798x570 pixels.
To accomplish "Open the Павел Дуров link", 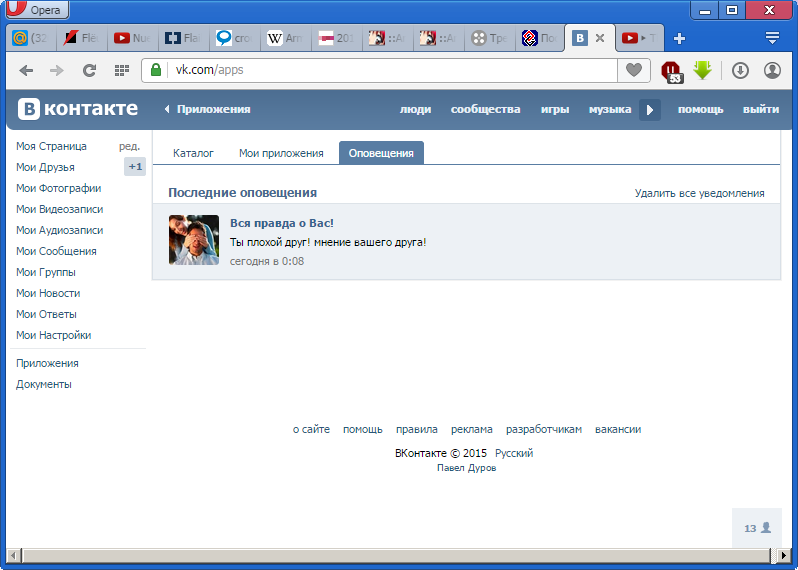I will click(467, 468).
